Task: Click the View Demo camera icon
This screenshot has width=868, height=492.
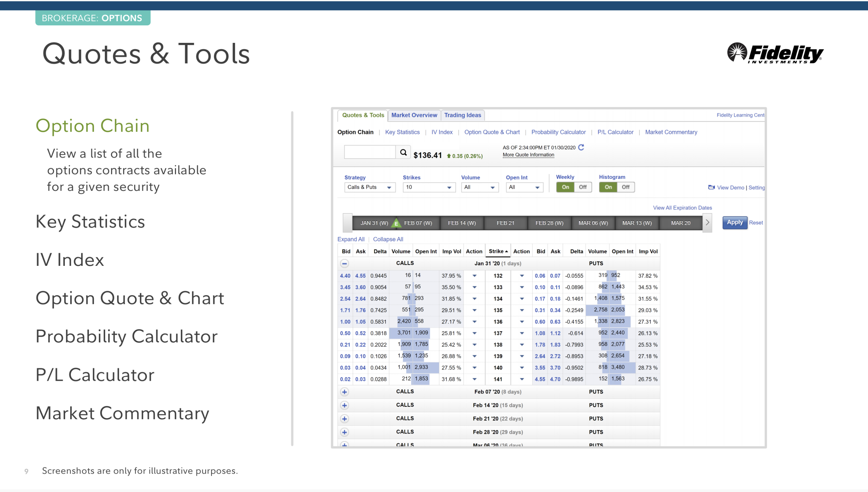Action: point(711,187)
